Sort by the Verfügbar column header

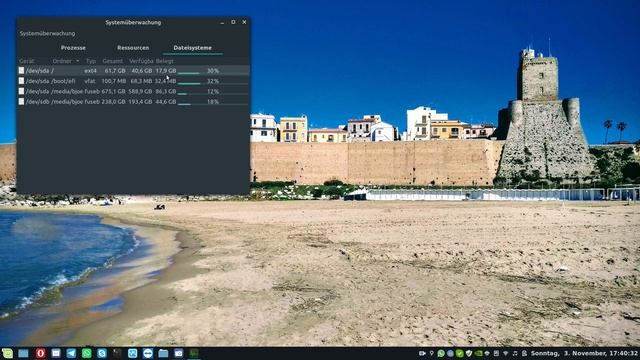tap(141, 61)
